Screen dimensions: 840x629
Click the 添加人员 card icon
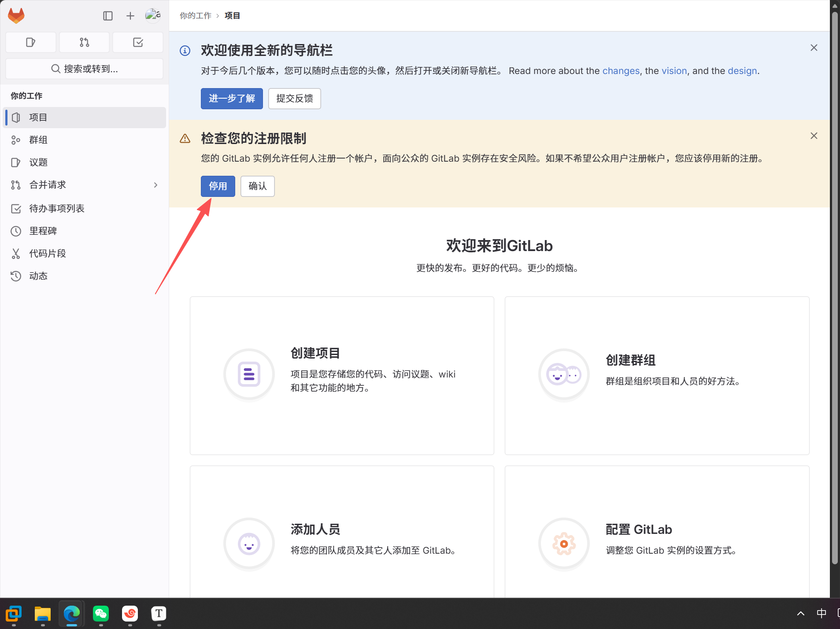(x=249, y=544)
